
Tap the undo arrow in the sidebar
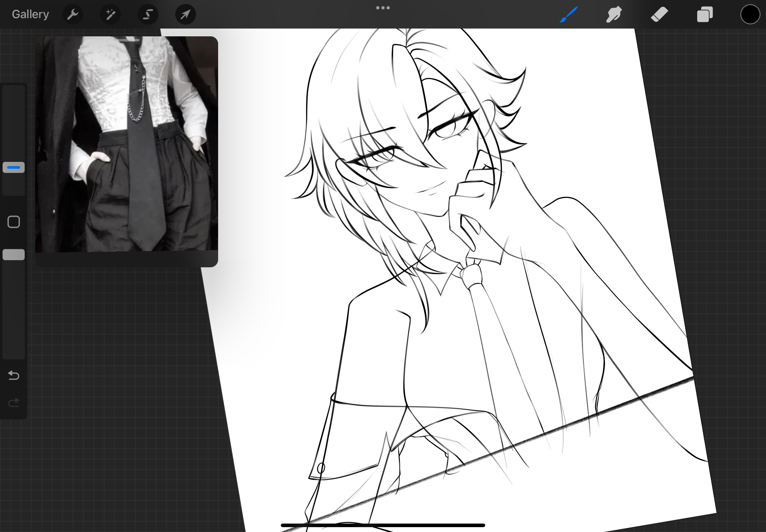pyautogui.click(x=13, y=376)
